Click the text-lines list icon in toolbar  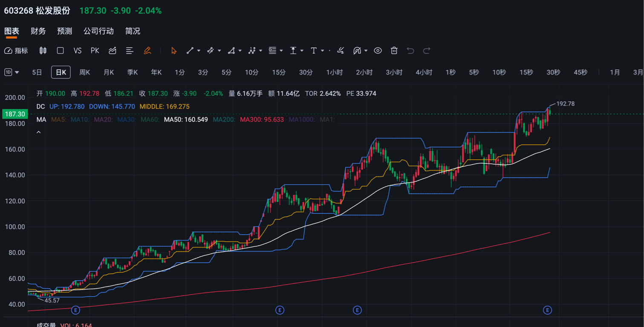coord(130,51)
